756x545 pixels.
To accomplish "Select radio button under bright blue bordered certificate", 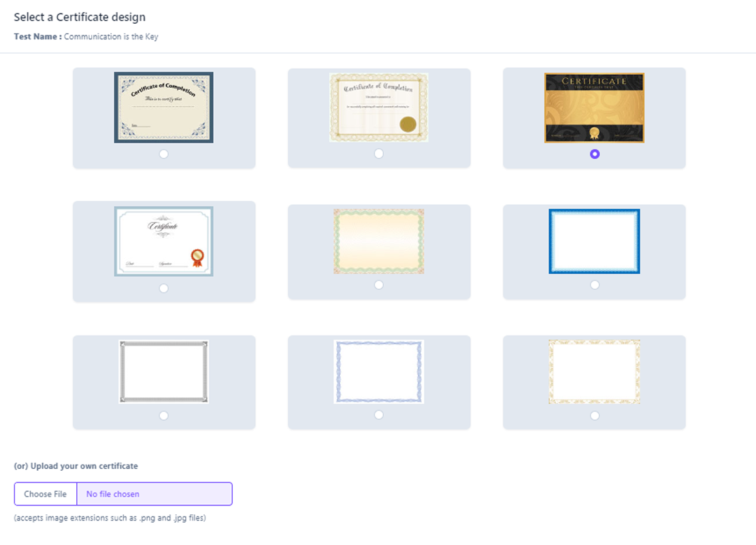I will 595,285.
